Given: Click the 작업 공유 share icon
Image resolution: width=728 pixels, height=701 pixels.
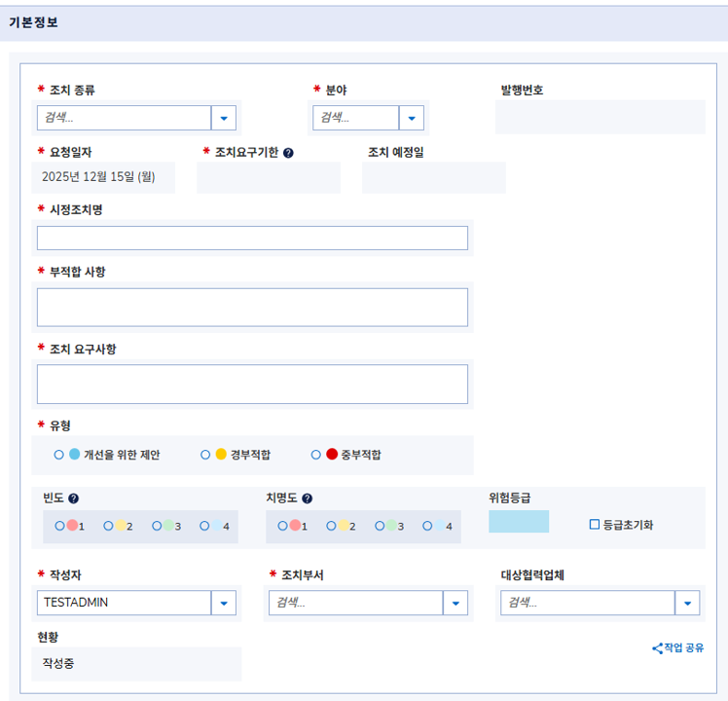Looking at the screenshot, I should point(657,648).
